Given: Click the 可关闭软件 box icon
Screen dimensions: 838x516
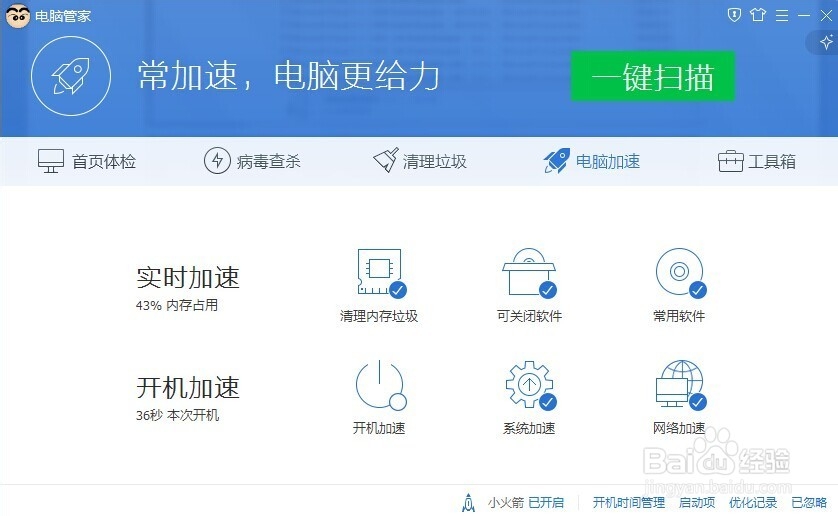Looking at the screenshot, I should [529, 272].
